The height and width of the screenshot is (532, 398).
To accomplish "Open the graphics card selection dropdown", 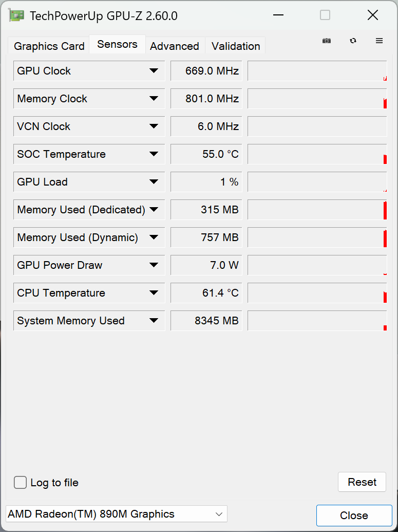I will 218,513.
